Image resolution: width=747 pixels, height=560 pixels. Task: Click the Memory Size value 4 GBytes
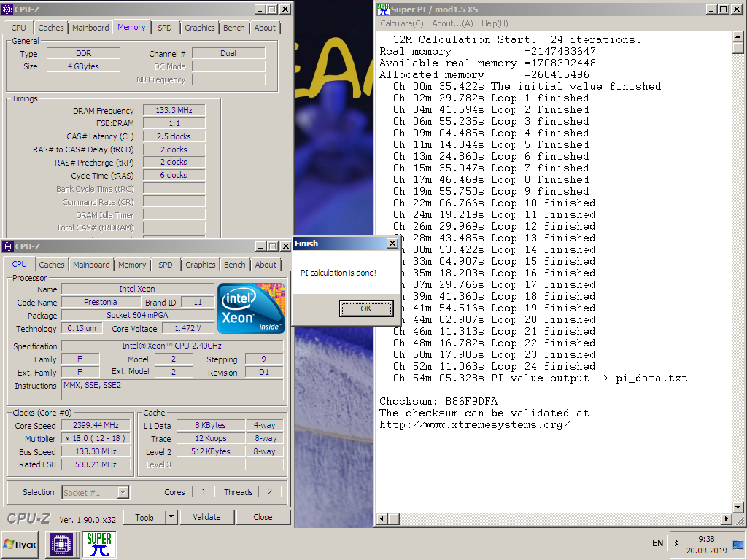coord(83,66)
